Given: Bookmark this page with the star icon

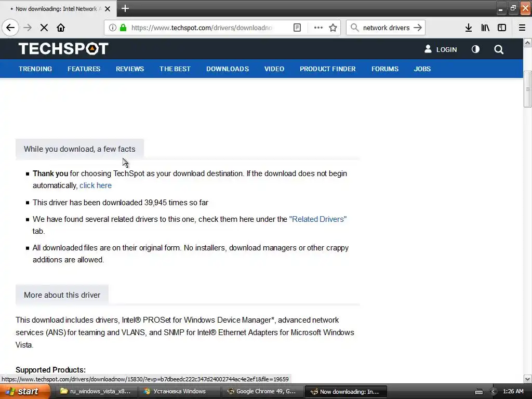Looking at the screenshot, I should (333, 28).
